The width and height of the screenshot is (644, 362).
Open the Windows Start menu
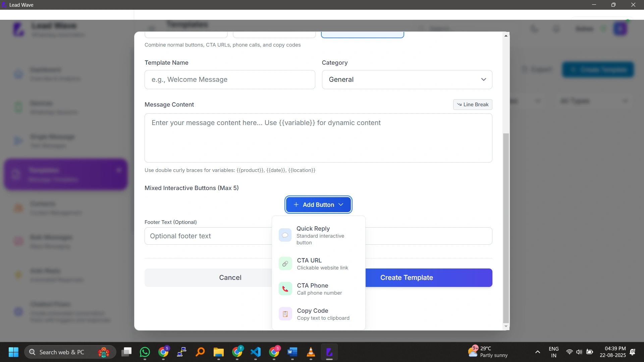(x=13, y=352)
